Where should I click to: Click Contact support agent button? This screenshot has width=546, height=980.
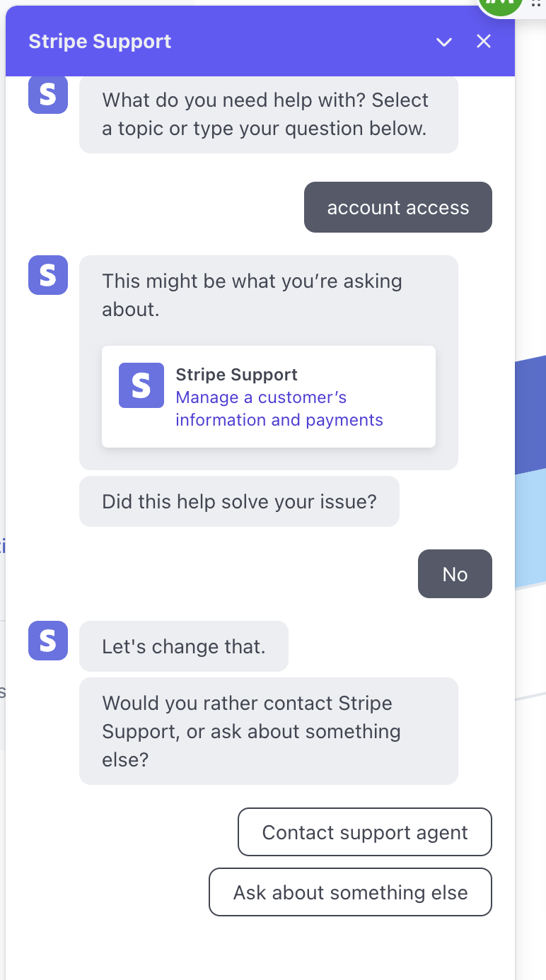pos(364,832)
